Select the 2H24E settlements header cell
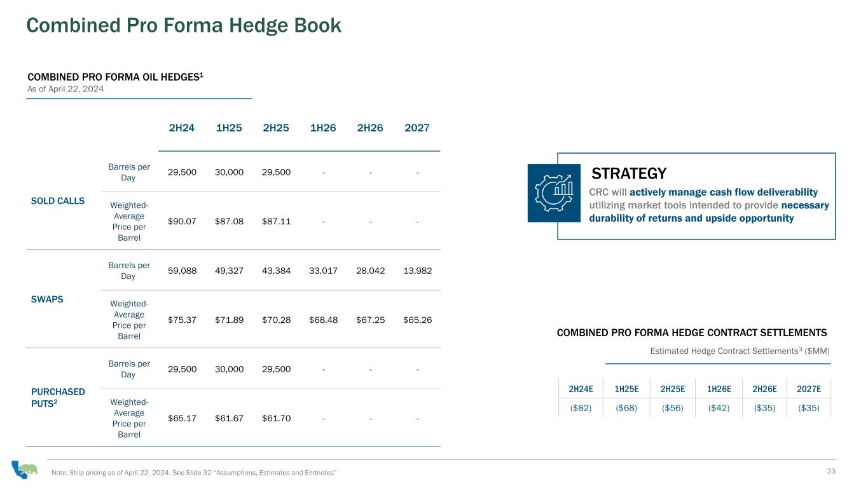 (580, 389)
